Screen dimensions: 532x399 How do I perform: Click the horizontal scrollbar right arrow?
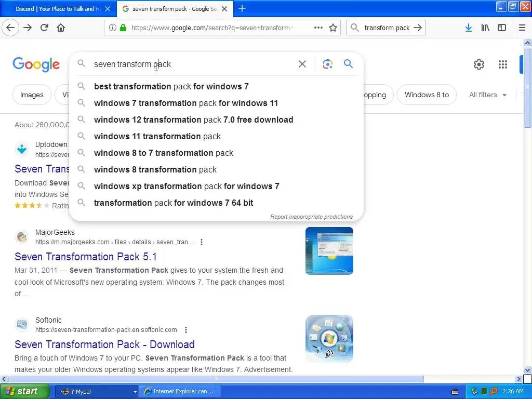coord(518,379)
